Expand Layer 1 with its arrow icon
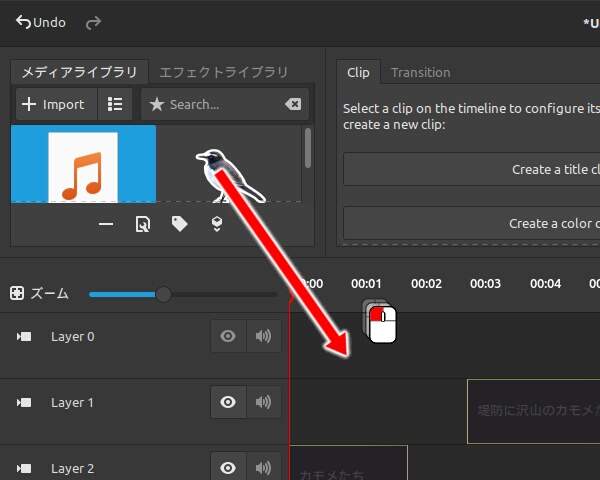Viewport: 600px width, 480px height. tap(24, 403)
